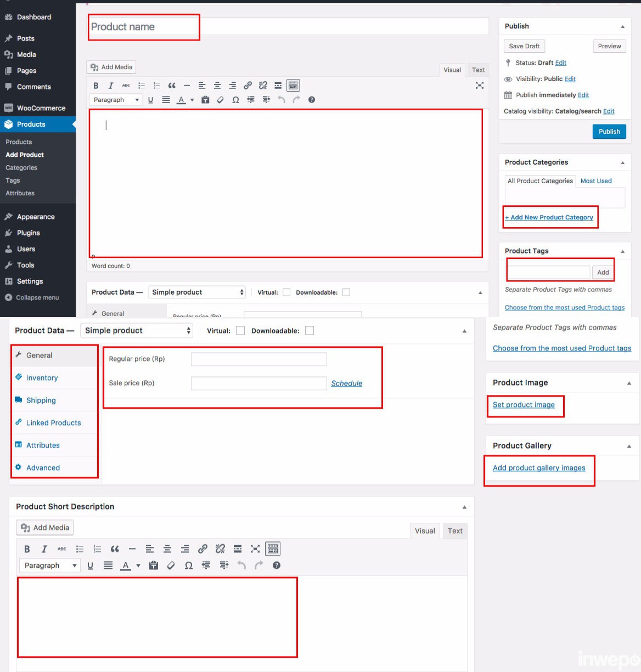Click the Set product image link
The height and width of the screenshot is (672, 641).
pos(524,404)
